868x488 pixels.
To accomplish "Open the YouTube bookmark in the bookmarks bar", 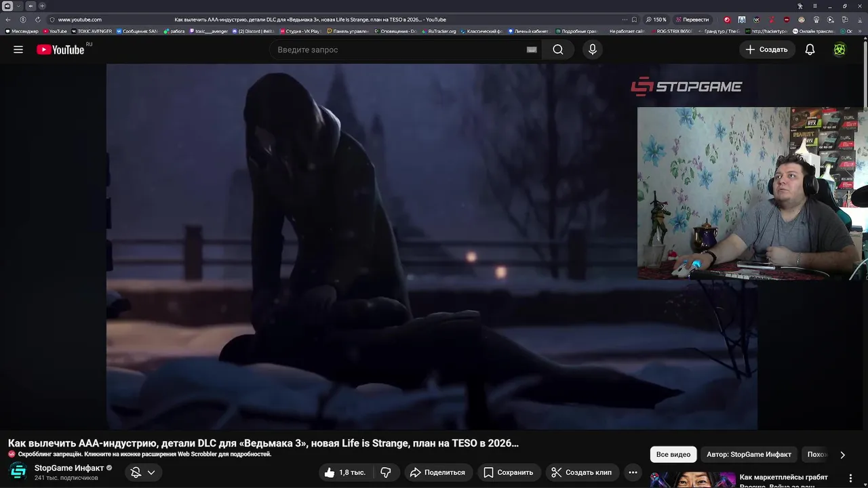I will tap(55, 31).
